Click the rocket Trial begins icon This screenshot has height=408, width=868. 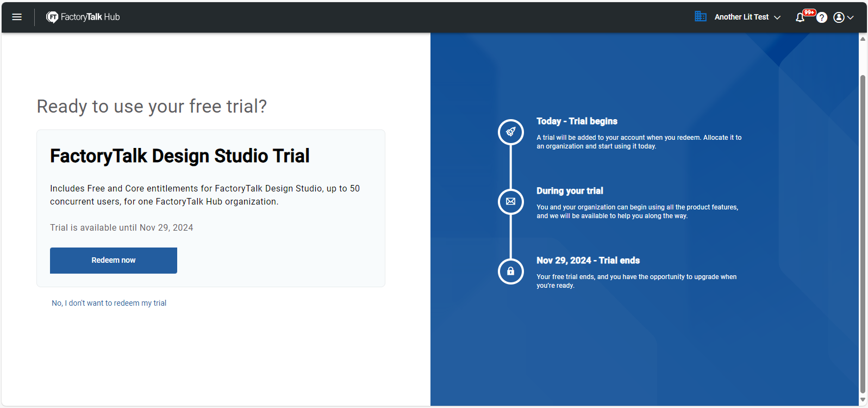click(x=511, y=132)
